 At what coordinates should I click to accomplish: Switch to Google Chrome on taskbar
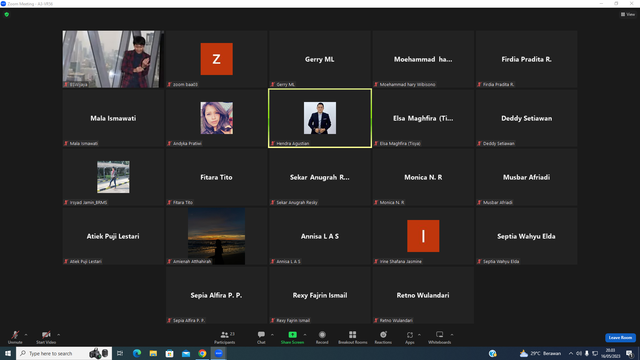(x=202, y=353)
